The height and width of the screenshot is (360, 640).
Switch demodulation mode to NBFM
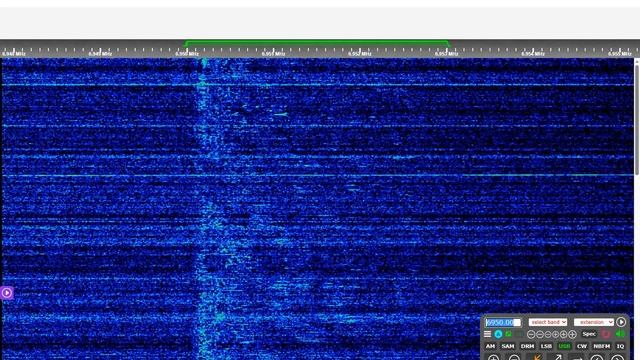tap(602, 346)
